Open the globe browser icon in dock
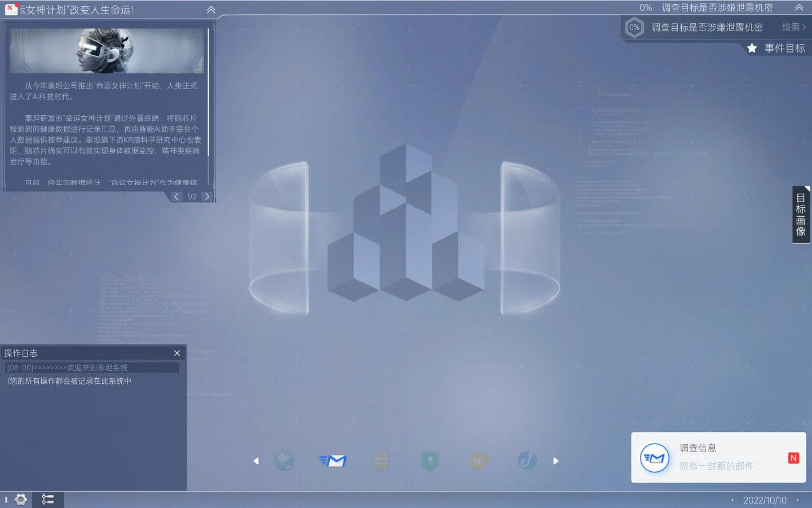The width and height of the screenshot is (812, 508). [x=284, y=461]
